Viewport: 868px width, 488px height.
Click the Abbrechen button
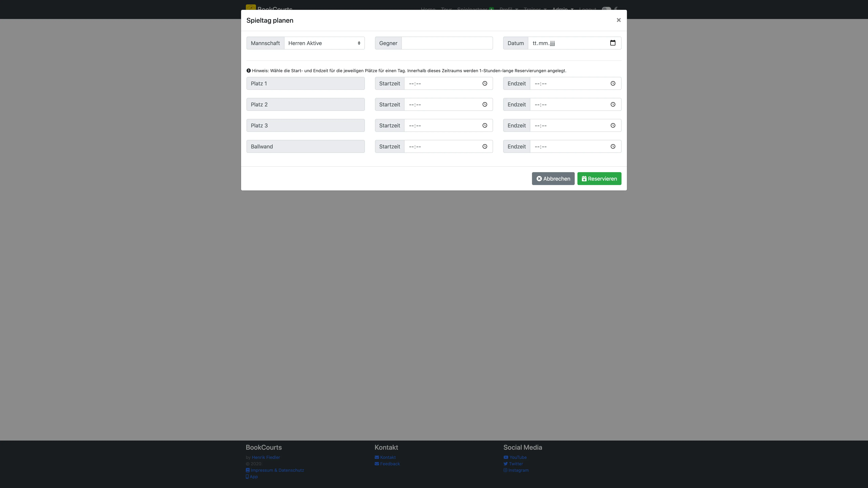pos(553,178)
